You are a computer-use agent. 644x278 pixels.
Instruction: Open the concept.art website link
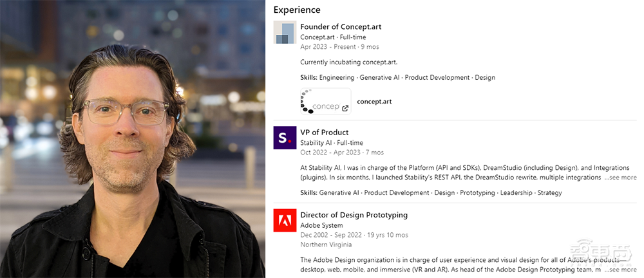click(x=374, y=102)
